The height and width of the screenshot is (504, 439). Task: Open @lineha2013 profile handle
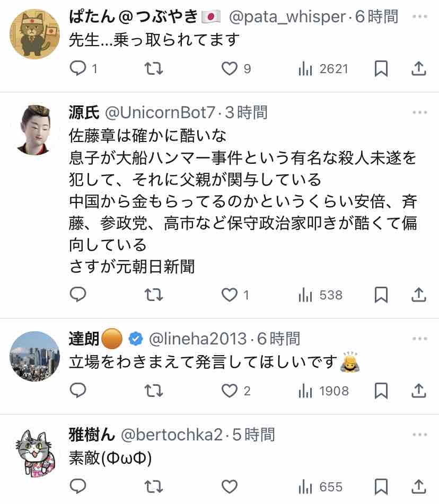(x=198, y=339)
